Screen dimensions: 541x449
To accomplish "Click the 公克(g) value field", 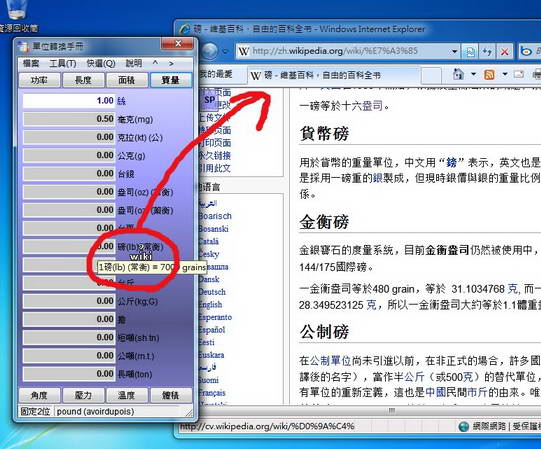I will 69,155.
